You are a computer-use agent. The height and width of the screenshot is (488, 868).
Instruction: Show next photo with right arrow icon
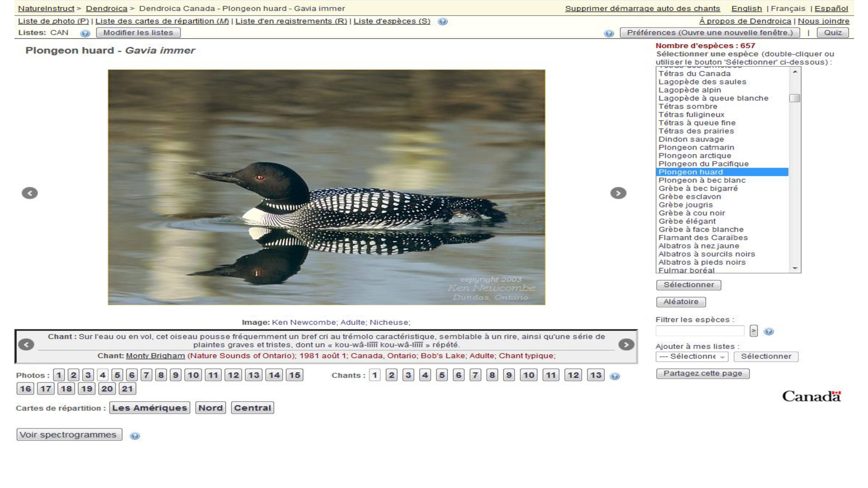click(618, 193)
